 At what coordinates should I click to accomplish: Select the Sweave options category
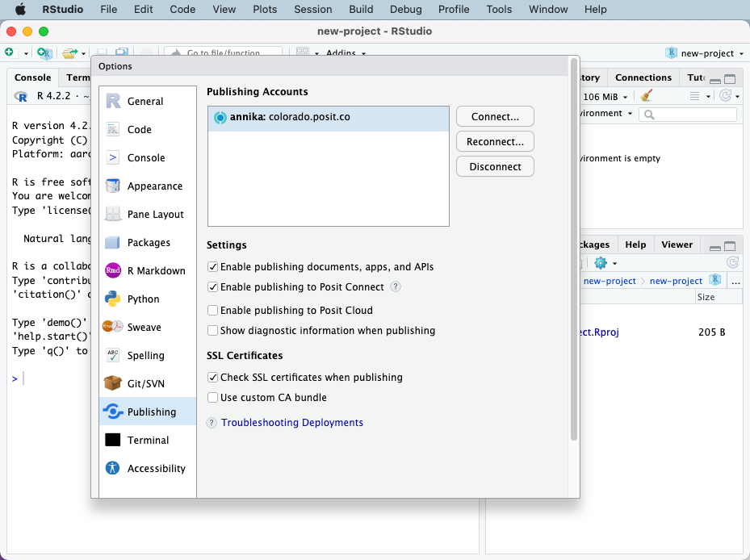click(148, 327)
